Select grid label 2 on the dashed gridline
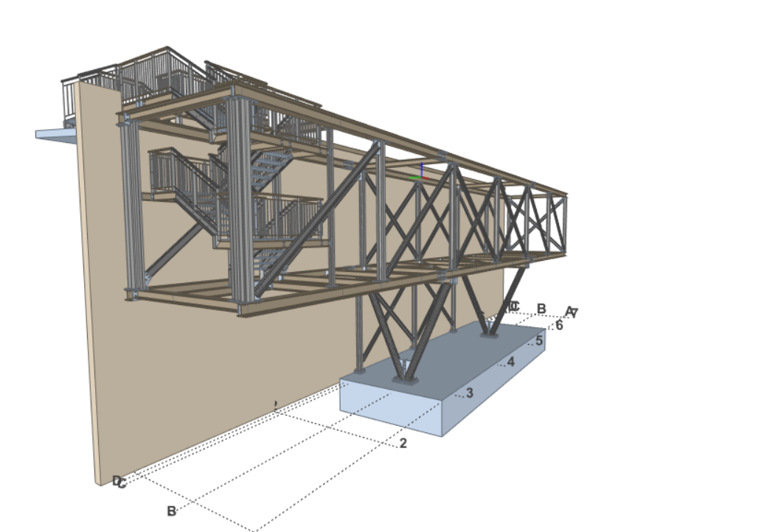 tap(403, 443)
